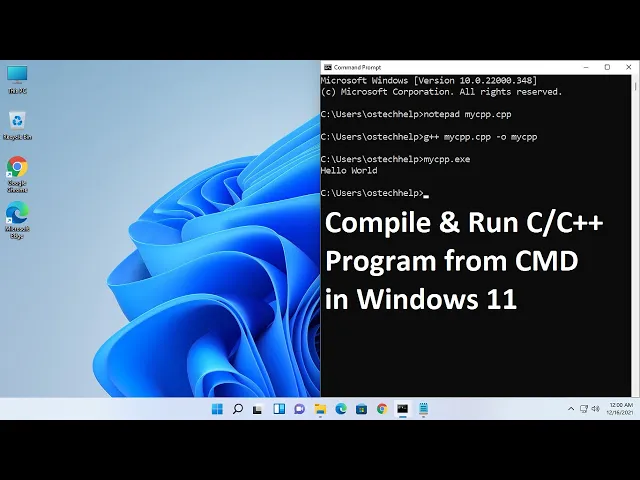Open Microsoft Store from the taskbar

click(362, 409)
